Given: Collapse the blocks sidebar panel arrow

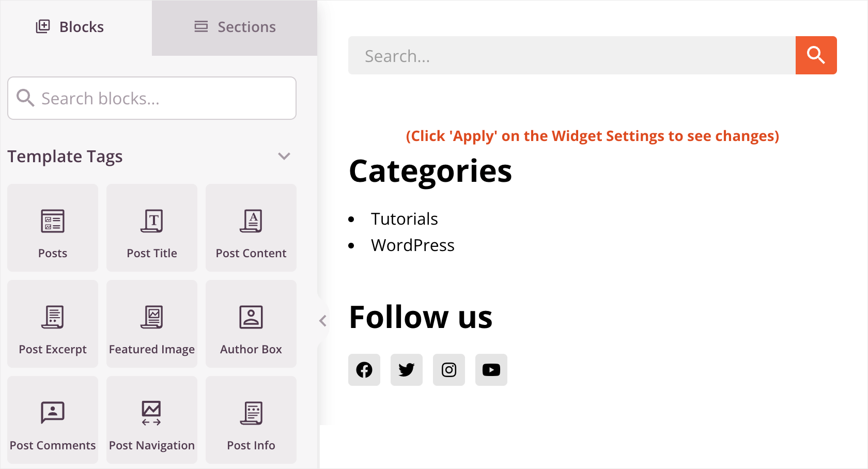Looking at the screenshot, I should coord(323,321).
